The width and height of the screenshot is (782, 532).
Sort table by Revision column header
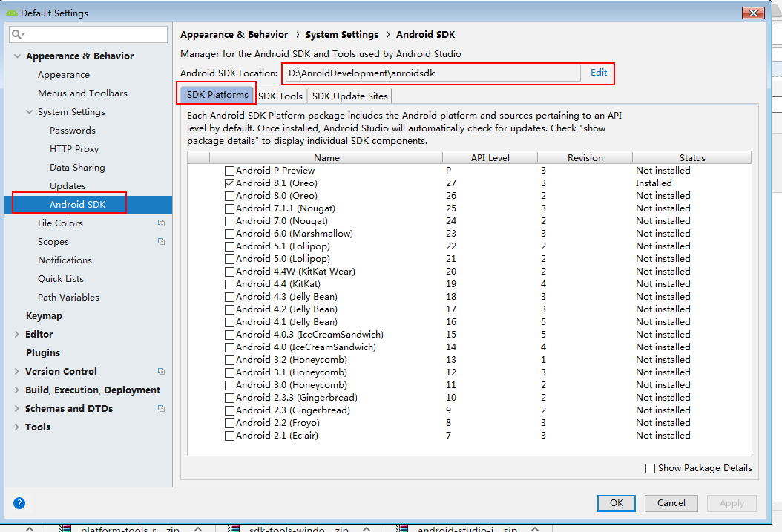pyautogui.click(x=585, y=157)
